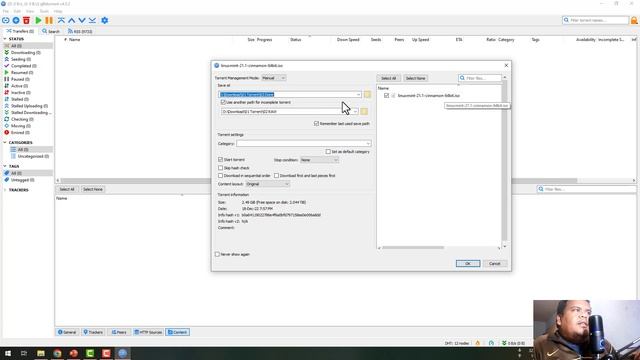Collapse the CATEGORIES section in sidebar
The width and height of the screenshot is (640, 360).
(5, 142)
